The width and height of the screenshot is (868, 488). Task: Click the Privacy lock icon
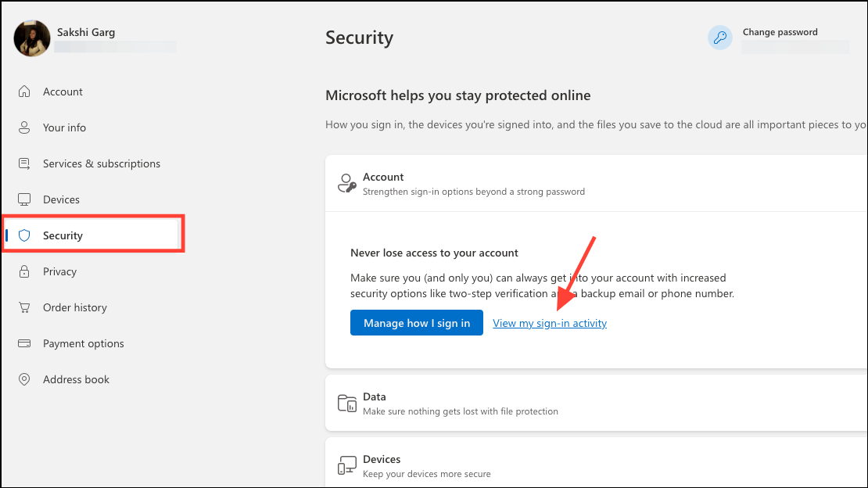point(25,271)
